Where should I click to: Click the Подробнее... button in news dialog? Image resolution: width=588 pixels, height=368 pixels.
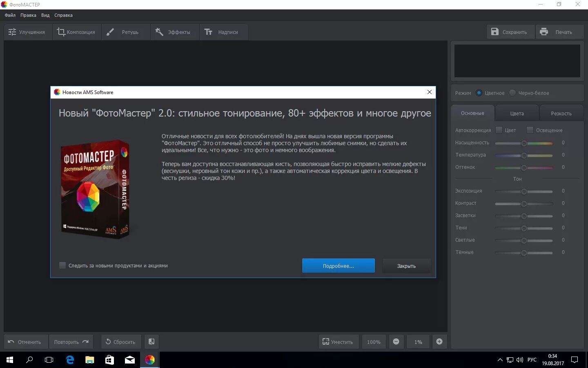[x=339, y=266]
